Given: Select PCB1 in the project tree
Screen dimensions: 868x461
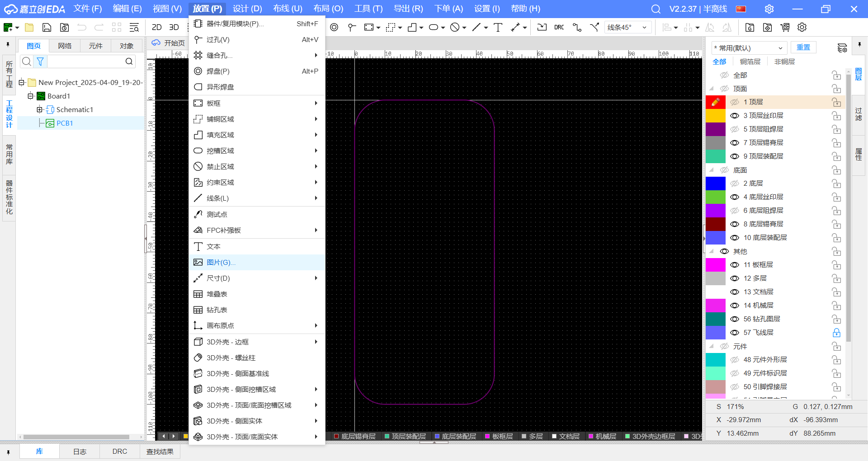Looking at the screenshot, I should tap(65, 123).
